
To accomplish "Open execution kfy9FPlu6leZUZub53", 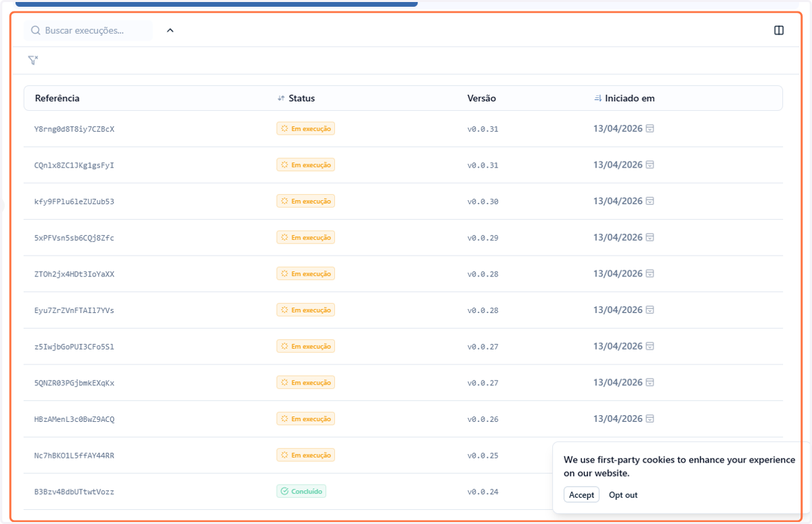I will tap(74, 201).
